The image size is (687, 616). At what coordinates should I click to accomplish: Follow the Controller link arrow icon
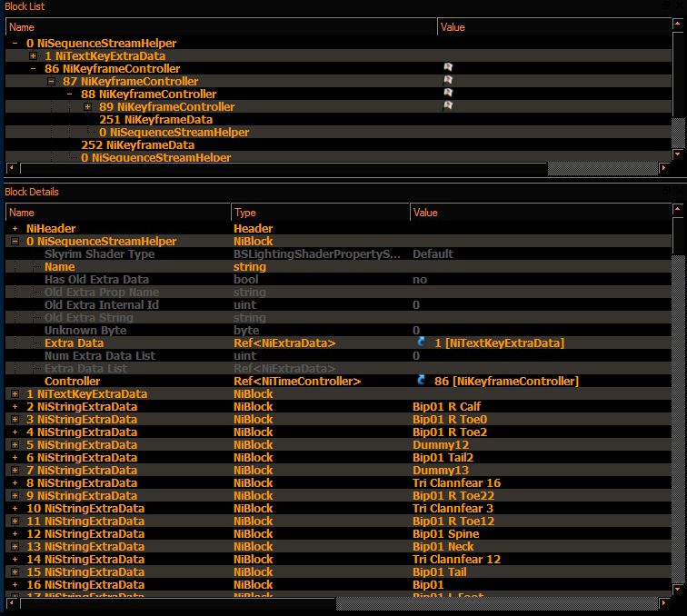point(421,380)
